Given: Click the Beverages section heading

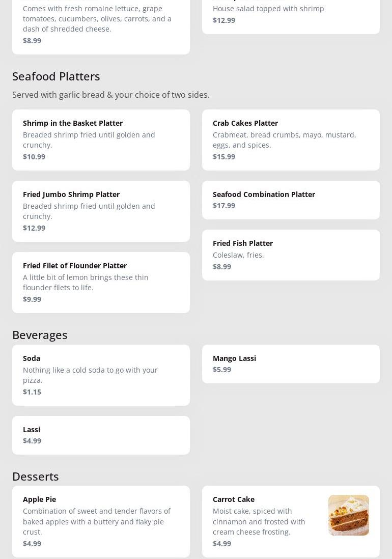Looking at the screenshot, I should click(x=40, y=335).
